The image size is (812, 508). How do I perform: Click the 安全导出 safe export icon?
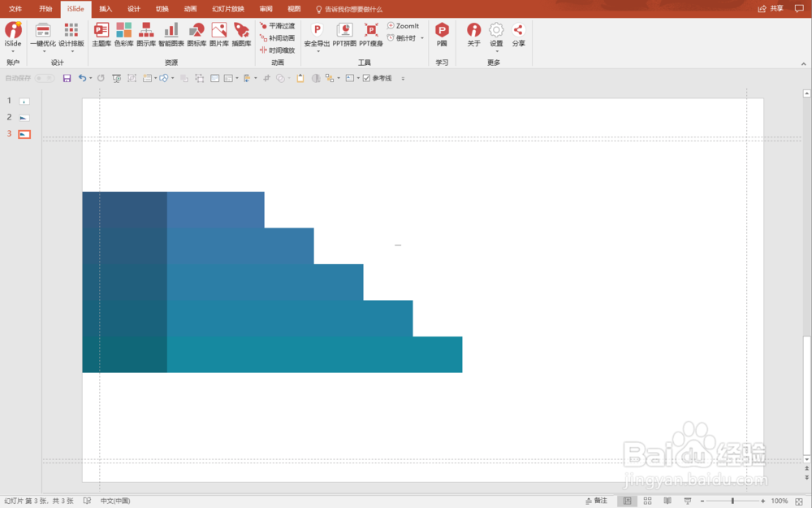tap(317, 31)
